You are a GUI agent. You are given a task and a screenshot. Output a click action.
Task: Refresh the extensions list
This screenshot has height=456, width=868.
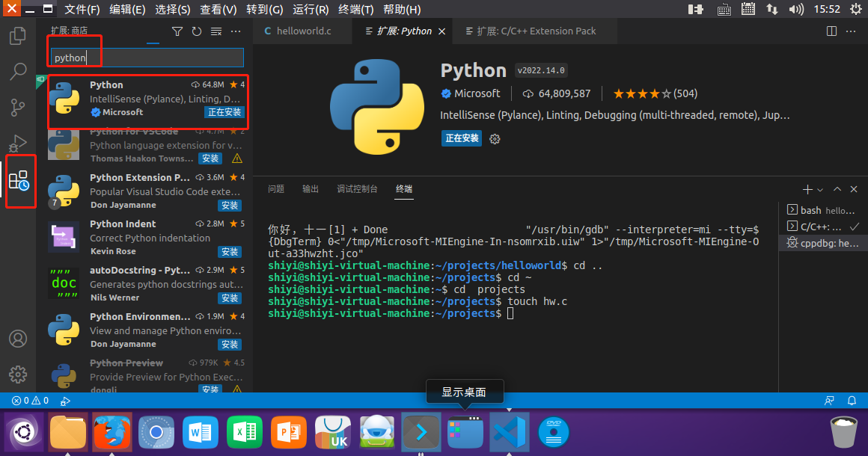click(x=197, y=31)
